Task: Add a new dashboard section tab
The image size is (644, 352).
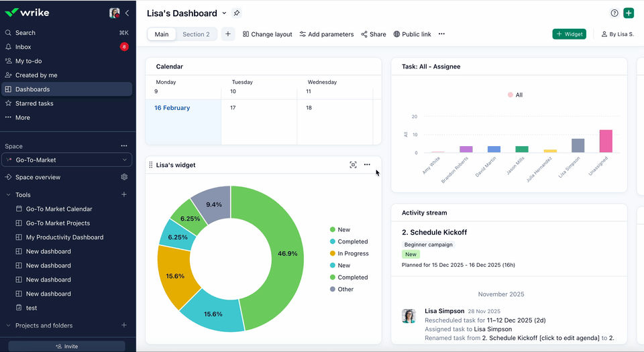Action: point(227,34)
